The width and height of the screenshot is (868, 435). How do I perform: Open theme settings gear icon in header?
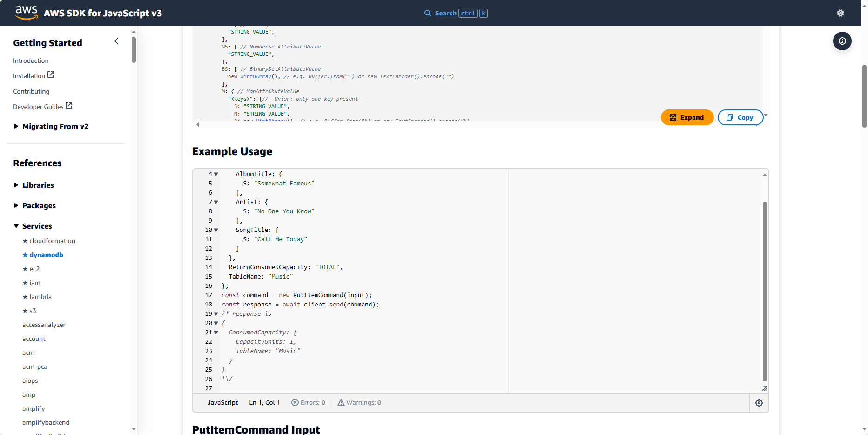click(840, 13)
